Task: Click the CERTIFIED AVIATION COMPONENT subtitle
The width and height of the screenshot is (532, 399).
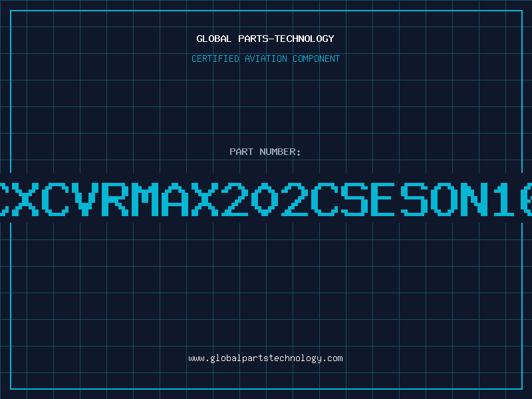Action: (x=265, y=59)
